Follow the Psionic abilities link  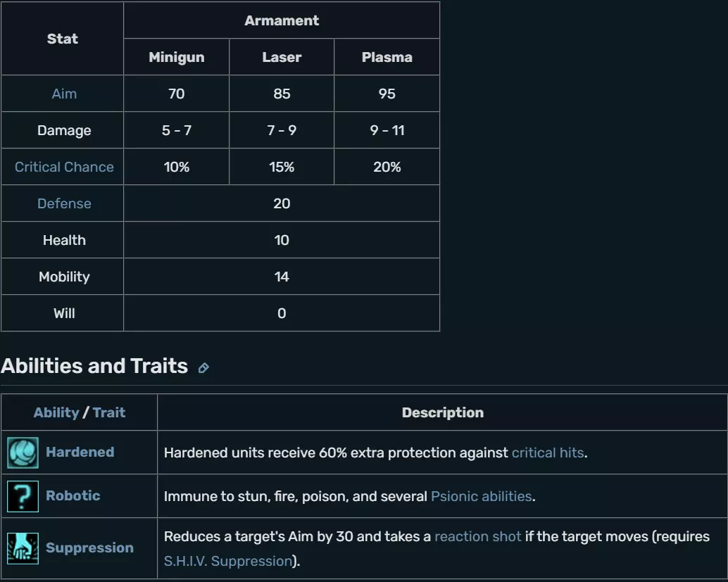(481, 496)
